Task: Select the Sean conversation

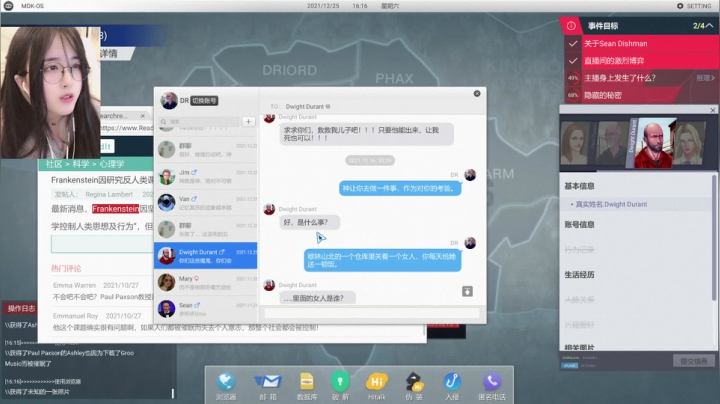Action: tap(206, 309)
